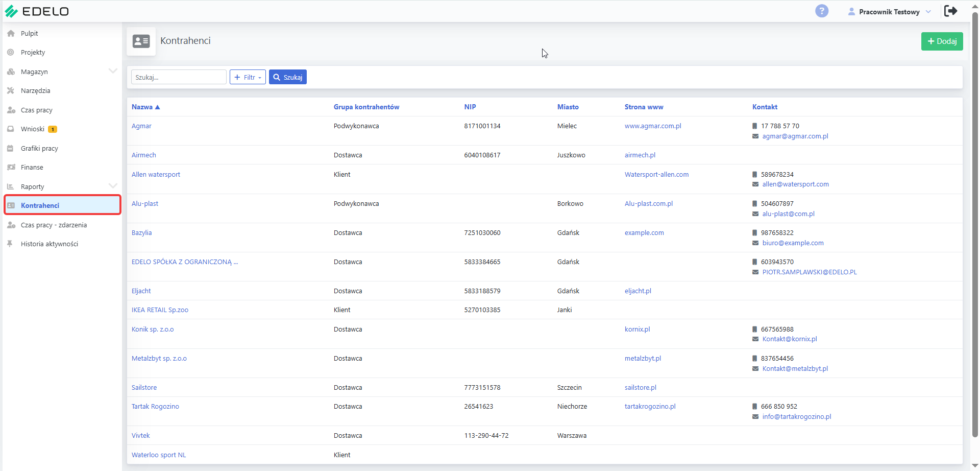Expand the Magazyn submenu chevron
Image resolution: width=980 pixels, height=471 pixels.
pos(113,71)
